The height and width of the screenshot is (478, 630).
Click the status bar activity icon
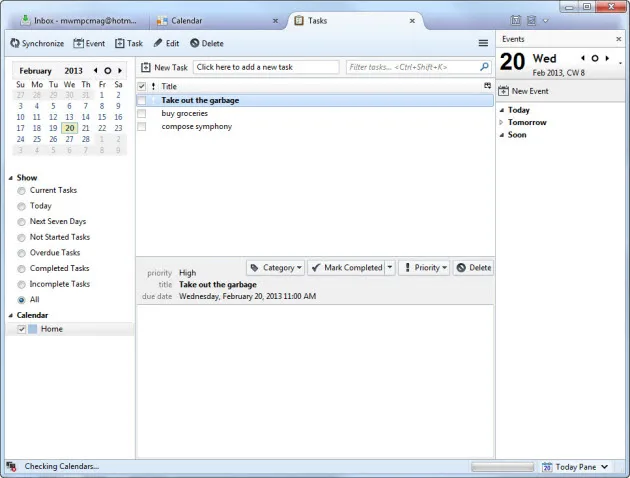[11, 466]
